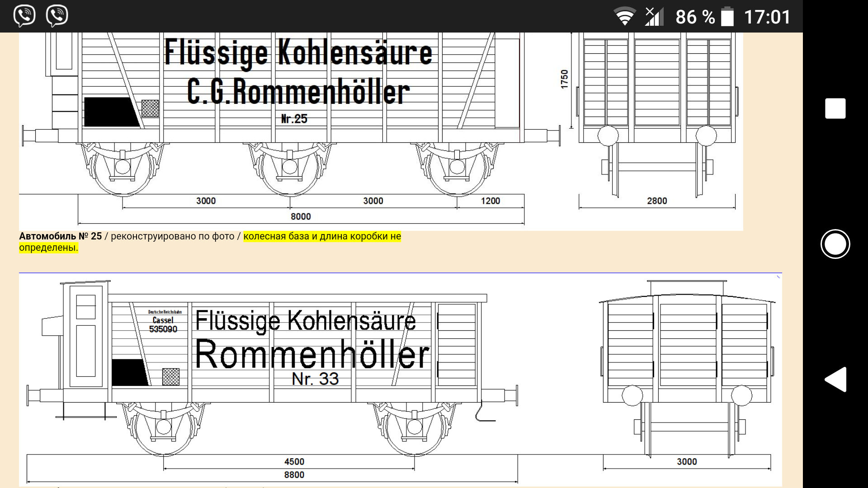Tap the 86 % battery percentage text
868x488 pixels.
pos(695,17)
